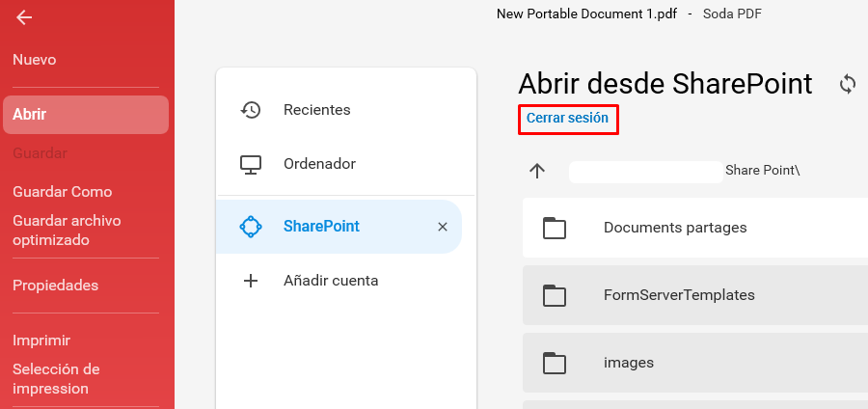This screenshot has height=409, width=868.
Task: Click Selección de impression option
Action: point(56,378)
